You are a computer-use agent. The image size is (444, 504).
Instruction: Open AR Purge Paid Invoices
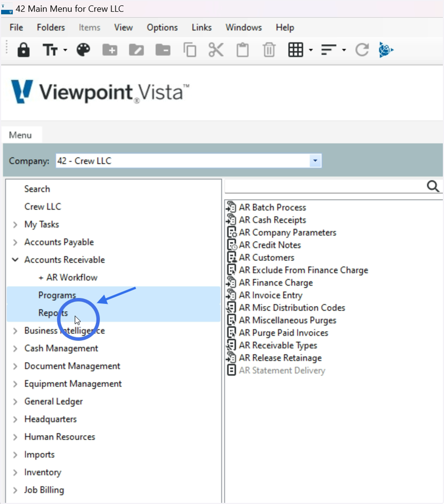click(x=283, y=333)
